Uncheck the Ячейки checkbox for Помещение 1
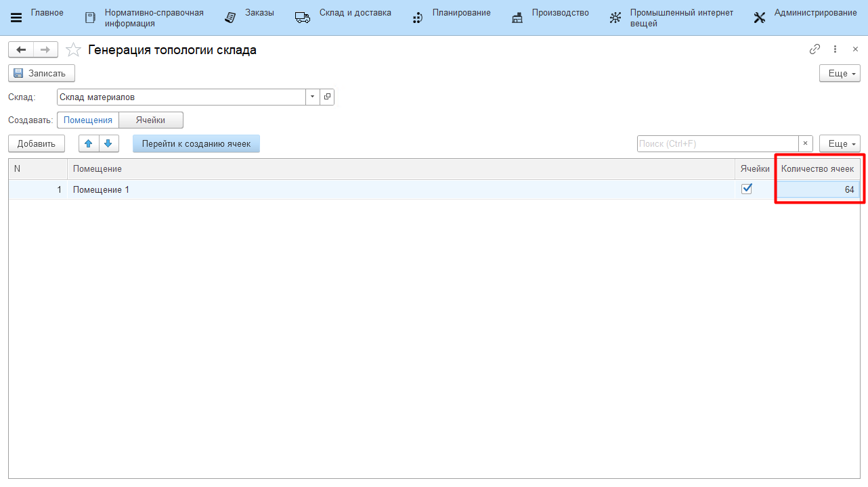This screenshot has height=487, width=868. click(747, 189)
